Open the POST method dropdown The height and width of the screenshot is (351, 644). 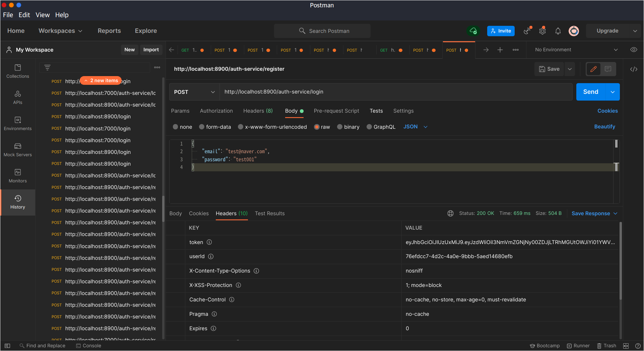[x=194, y=92]
